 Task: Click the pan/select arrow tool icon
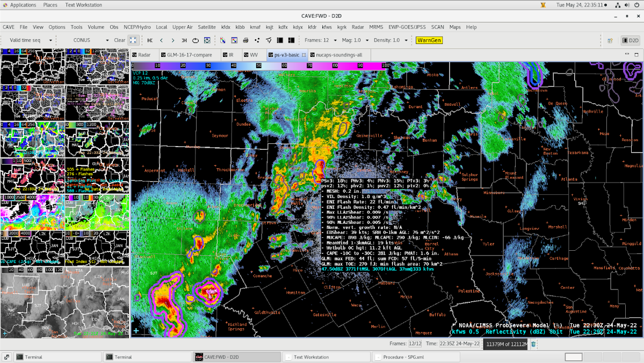point(269,40)
